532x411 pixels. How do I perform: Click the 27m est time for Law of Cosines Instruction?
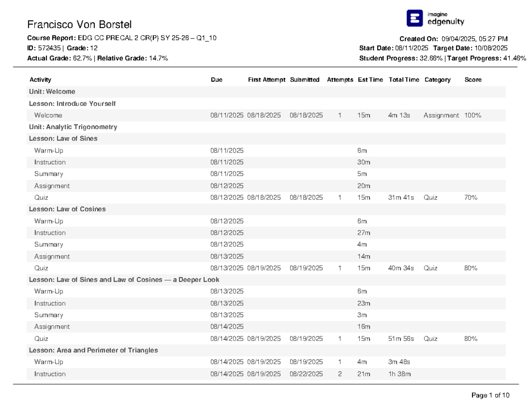coord(364,233)
